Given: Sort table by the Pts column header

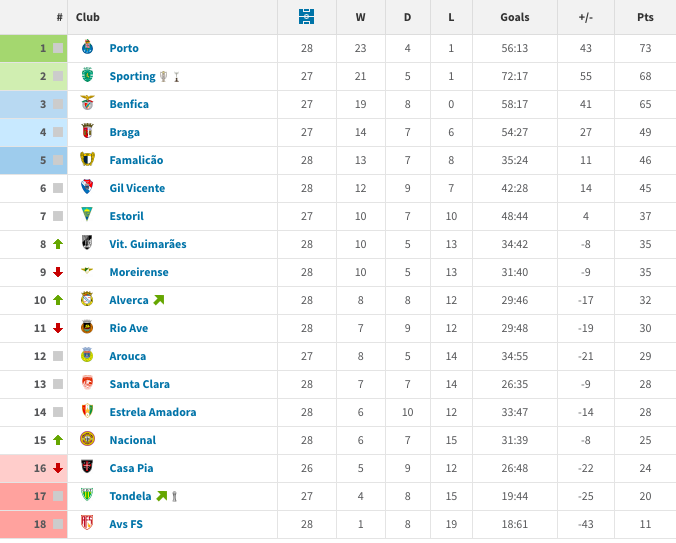Looking at the screenshot, I should [645, 17].
